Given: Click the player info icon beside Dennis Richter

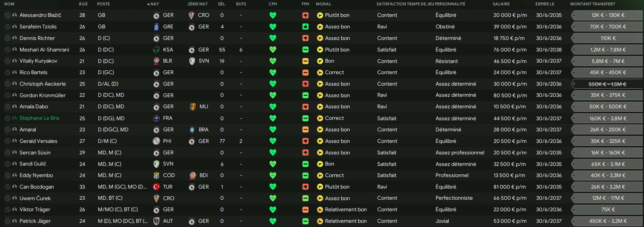Looking at the screenshot, I should (x=15, y=38).
